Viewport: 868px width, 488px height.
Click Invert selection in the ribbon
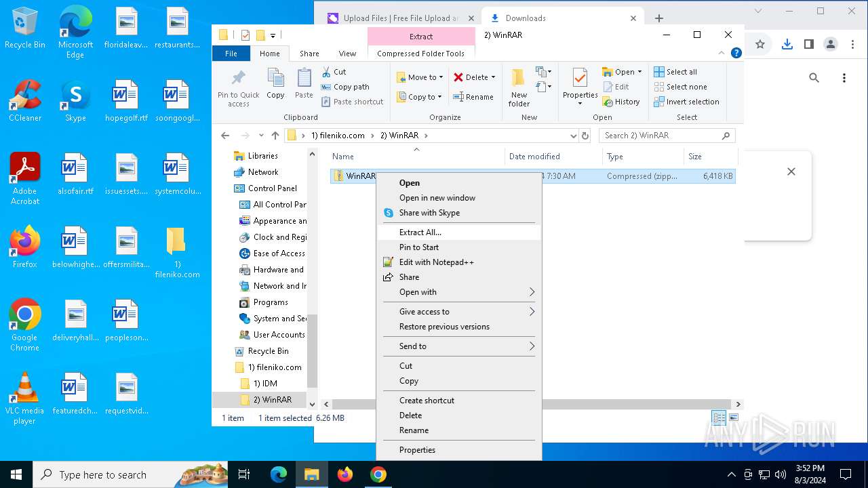(686, 102)
